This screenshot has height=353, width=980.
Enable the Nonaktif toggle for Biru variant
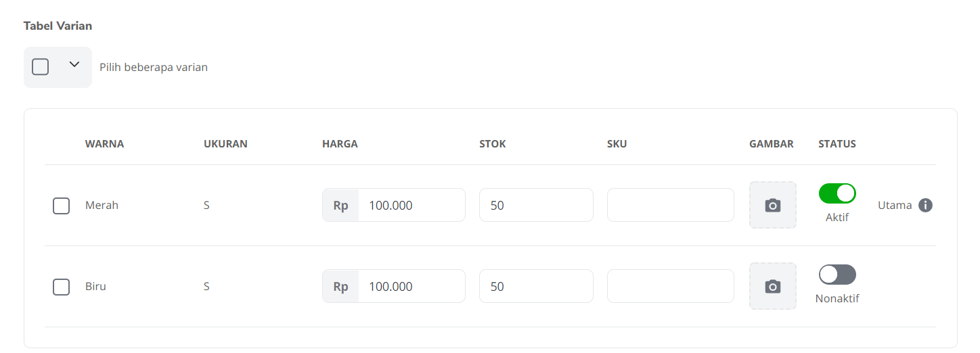837,275
